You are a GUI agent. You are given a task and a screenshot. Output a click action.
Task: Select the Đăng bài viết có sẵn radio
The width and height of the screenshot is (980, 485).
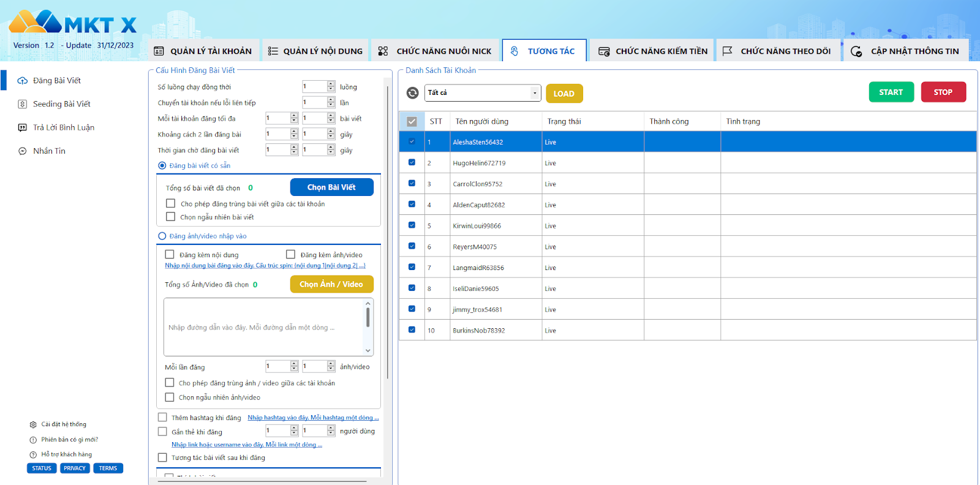162,165
